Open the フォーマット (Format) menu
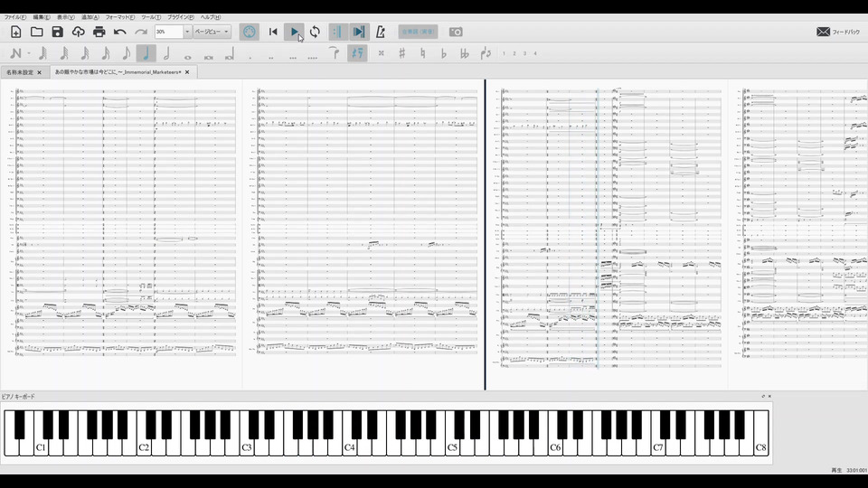Screen dimensions: 868x488 tap(120, 17)
